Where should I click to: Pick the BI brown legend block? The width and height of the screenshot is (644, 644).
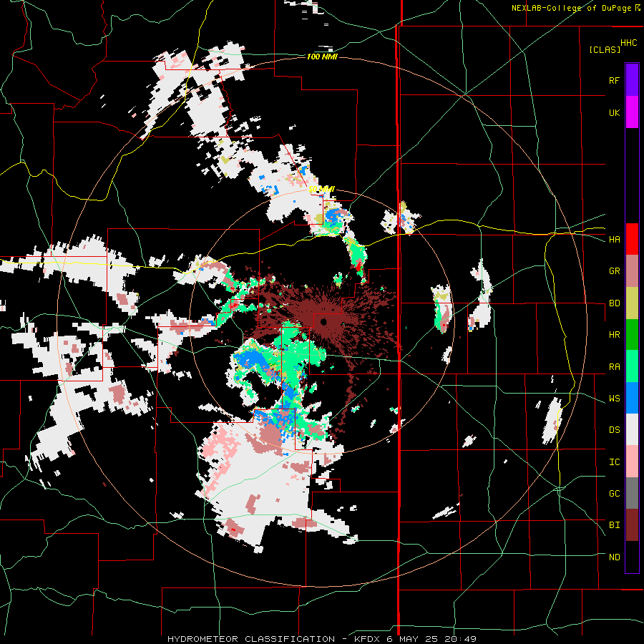coord(632,525)
